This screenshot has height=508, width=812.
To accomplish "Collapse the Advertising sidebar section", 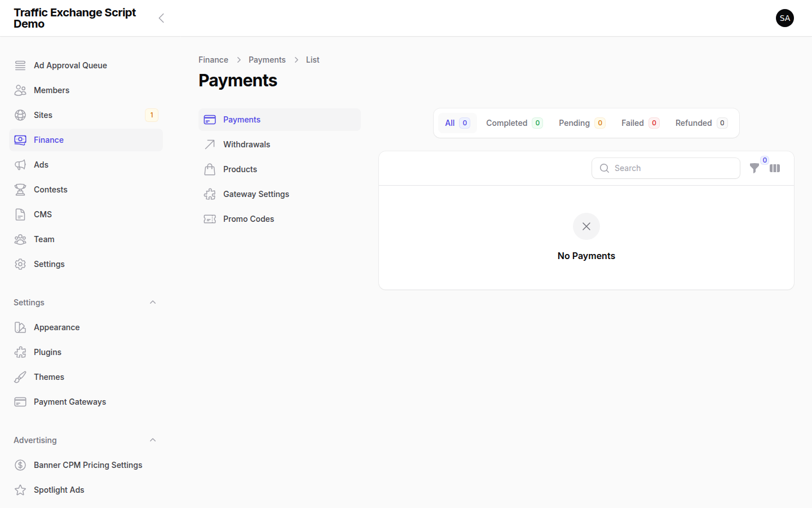I will coord(152,440).
